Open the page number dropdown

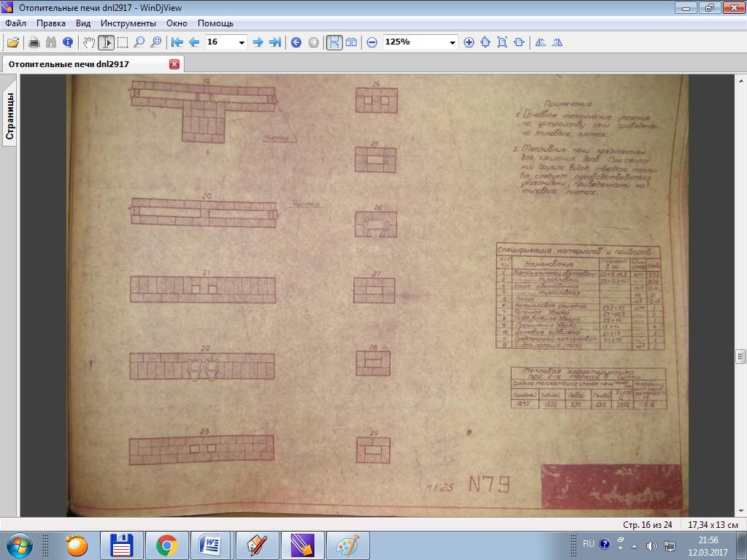click(x=242, y=42)
